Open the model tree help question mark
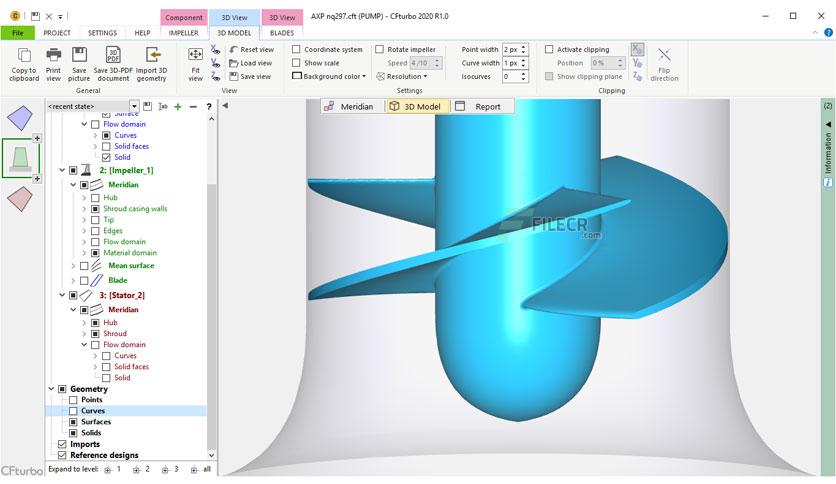Image resolution: width=836 pixels, height=484 pixels. pyautogui.click(x=209, y=107)
